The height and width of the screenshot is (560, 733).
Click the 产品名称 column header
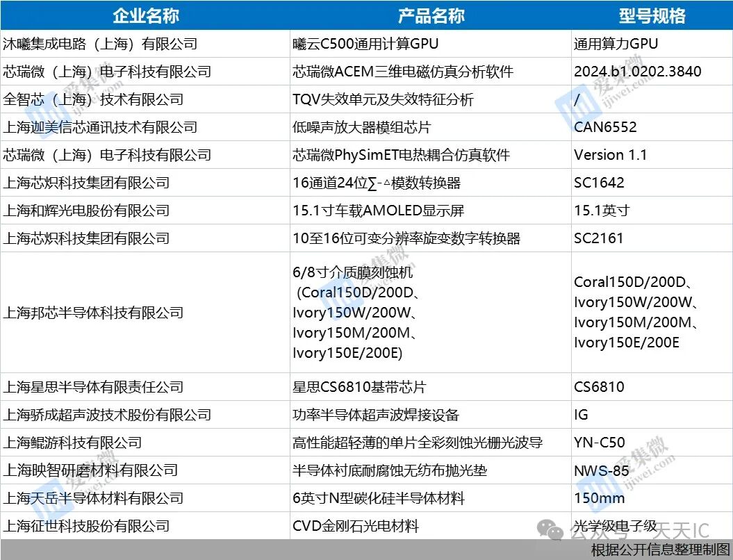429,15
